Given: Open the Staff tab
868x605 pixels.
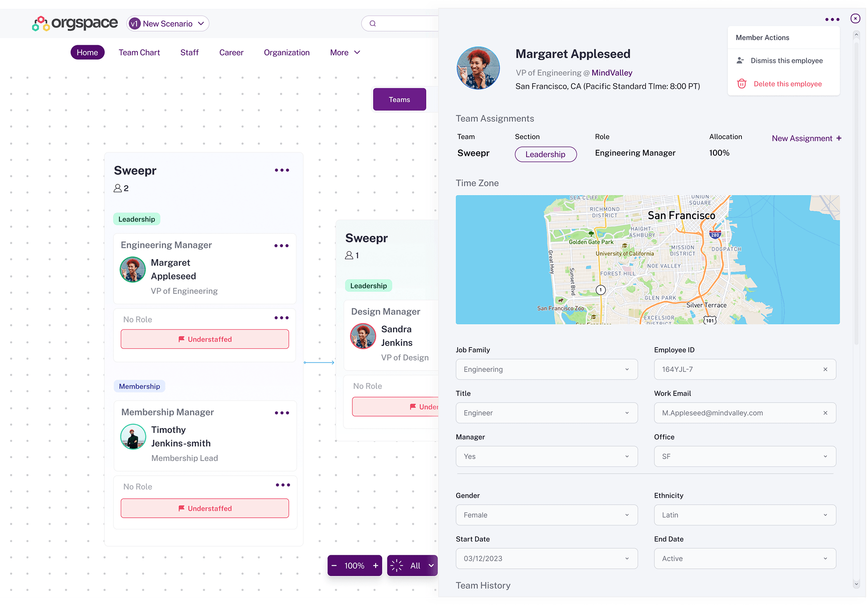Looking at the screenshot, I should [x=189, y=52].
